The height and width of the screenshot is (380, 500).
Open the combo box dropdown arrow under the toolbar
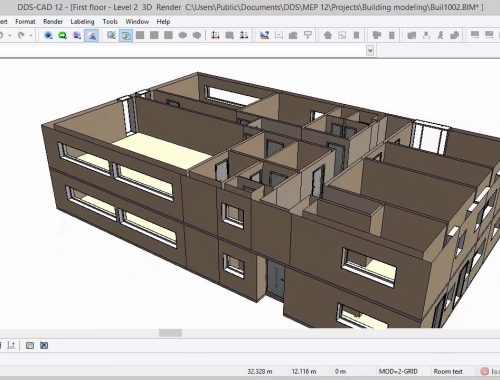coord(370,51)
